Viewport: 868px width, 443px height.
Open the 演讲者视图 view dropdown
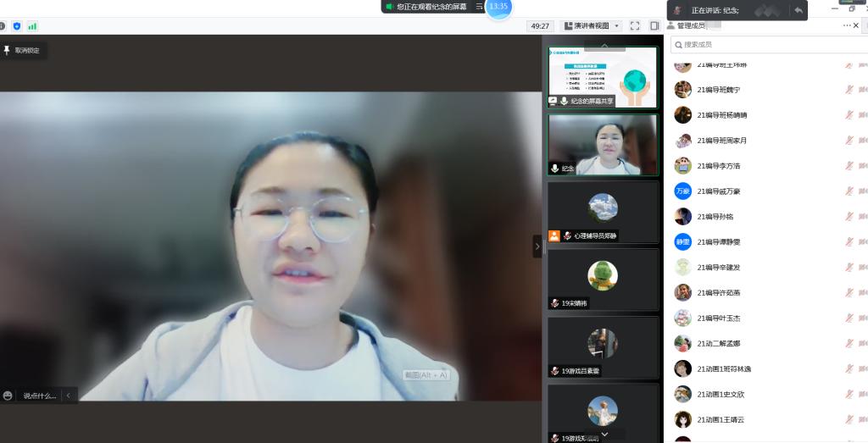pyautogui.click(x=592, y=26)
